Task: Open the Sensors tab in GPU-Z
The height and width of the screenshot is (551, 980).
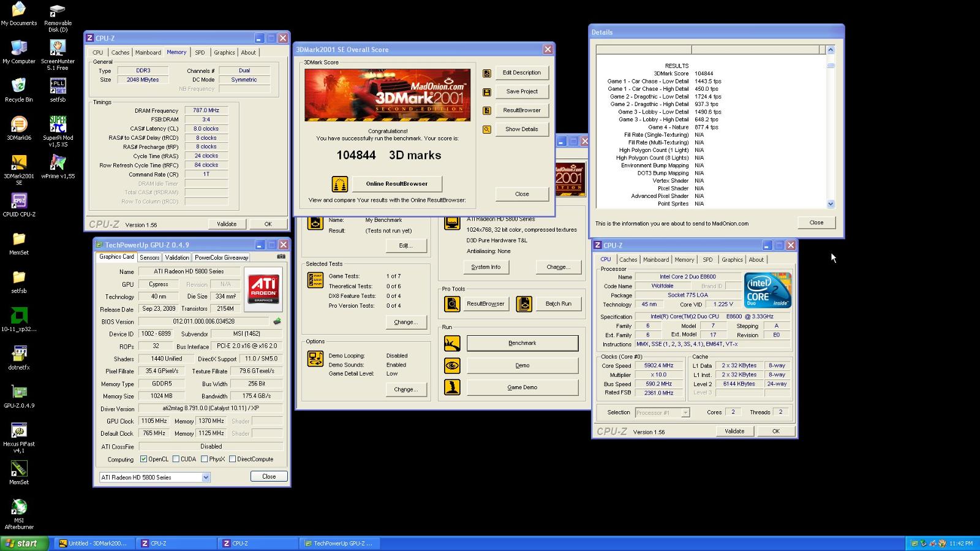Action: (x=149, y=257)
